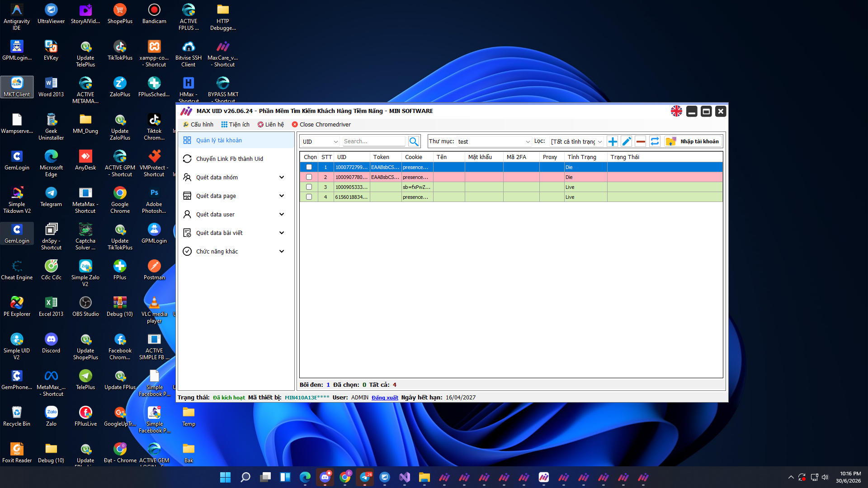868x488 pixels.
Task: Click the Tình Trạng column header
Action: coord(585,157)
